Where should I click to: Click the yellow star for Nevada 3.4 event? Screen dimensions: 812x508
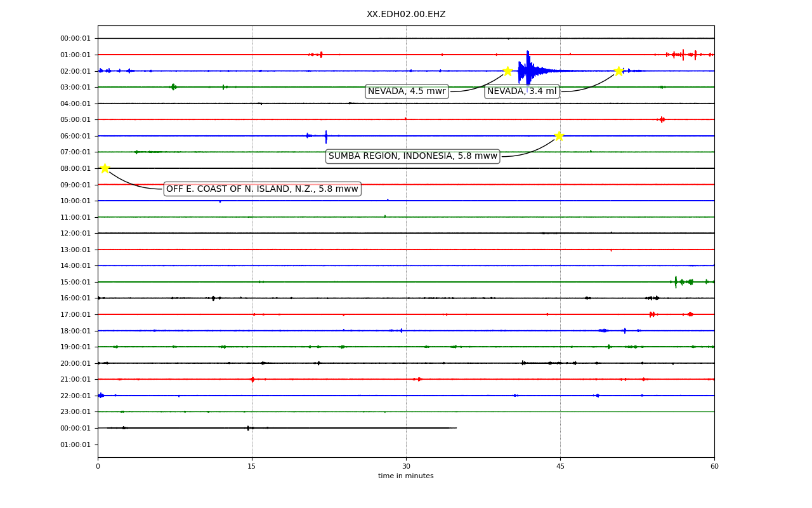tap(619, 70)
